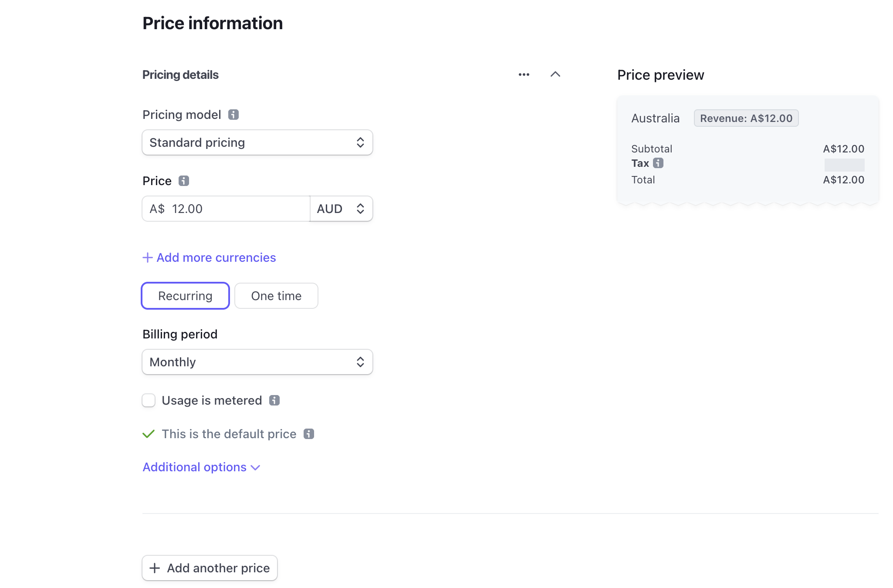The height and width of the screenshot is (588, 893).
Task: Open the Billing period dropdown
Action: click(x=257, y=362)
